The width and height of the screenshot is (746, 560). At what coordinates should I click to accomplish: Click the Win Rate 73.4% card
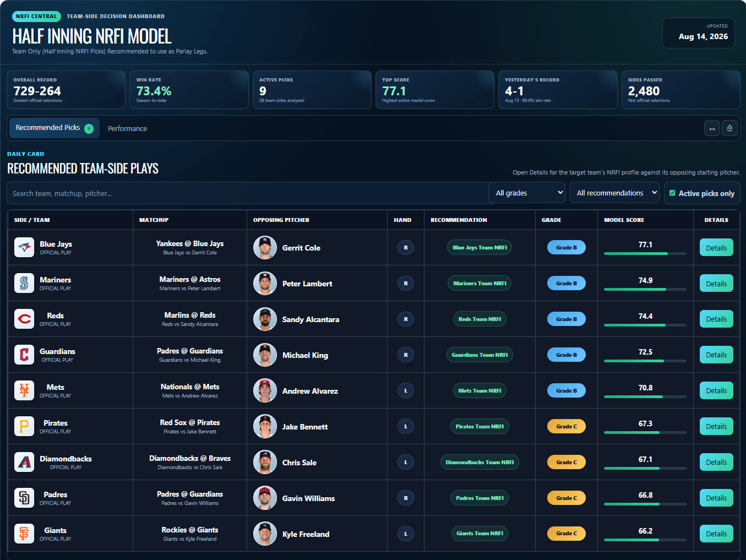pyautogui.click(x=189, y=90)
